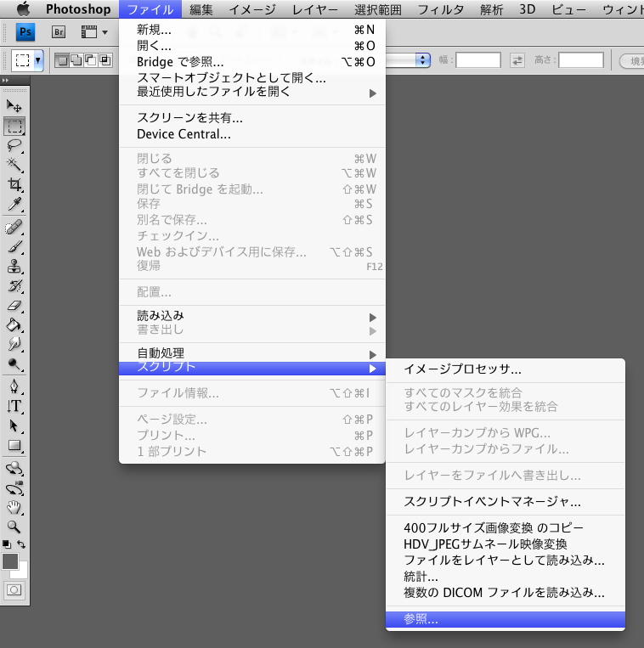Image resolution: width=644 pixels, height=648 pixels.
Task: Select the 3D Orbit camera tool
Action: coord(14,488)
